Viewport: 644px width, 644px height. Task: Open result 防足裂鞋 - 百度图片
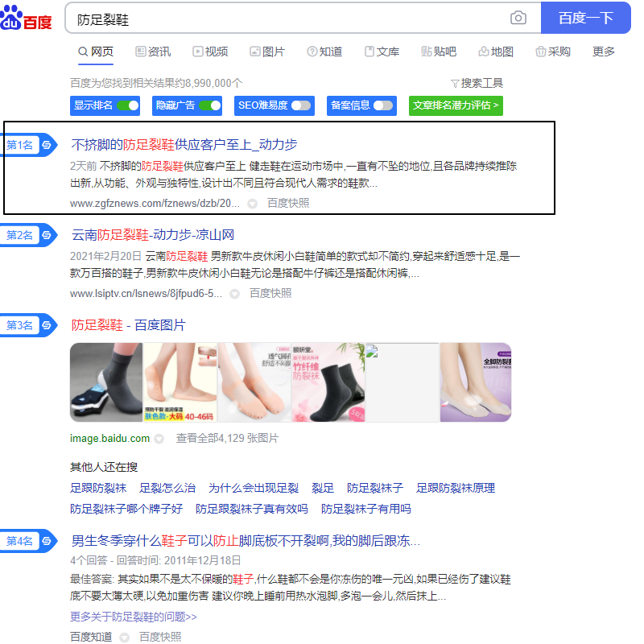(x=129, y=325)
